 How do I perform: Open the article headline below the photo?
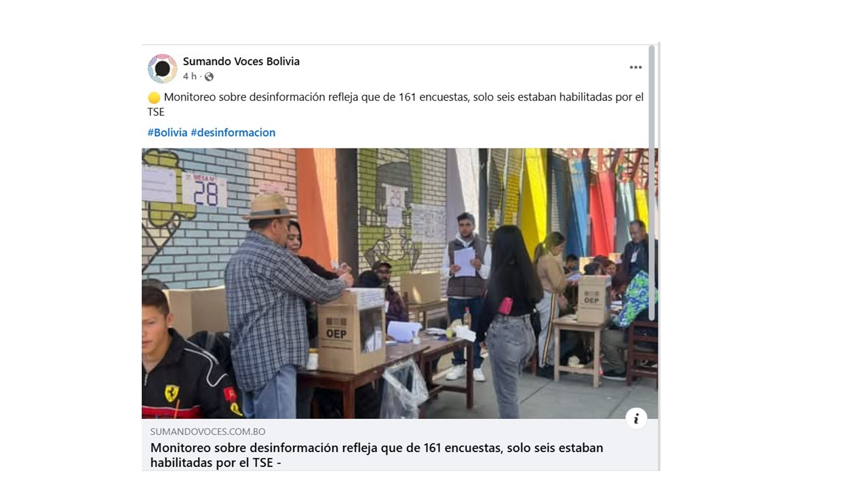click(x=376, y=455)
